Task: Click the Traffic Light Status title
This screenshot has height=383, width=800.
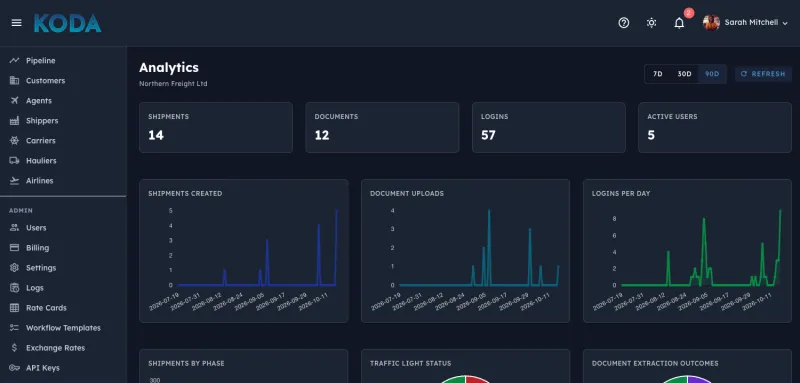Action: click(x=411, y=364)
